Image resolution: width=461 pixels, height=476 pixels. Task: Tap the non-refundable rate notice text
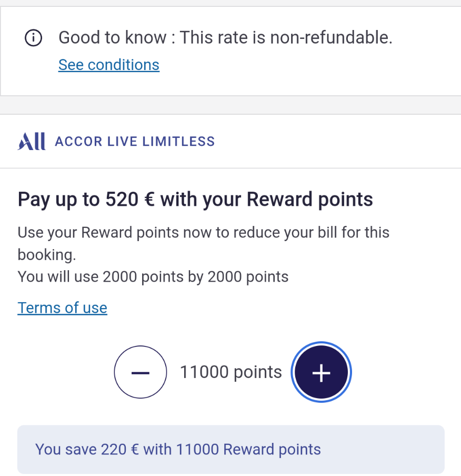point(225,38)
